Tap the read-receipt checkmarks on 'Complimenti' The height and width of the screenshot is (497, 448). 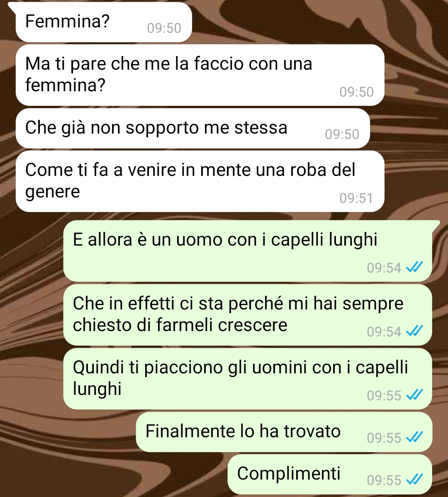pos(414,479)
